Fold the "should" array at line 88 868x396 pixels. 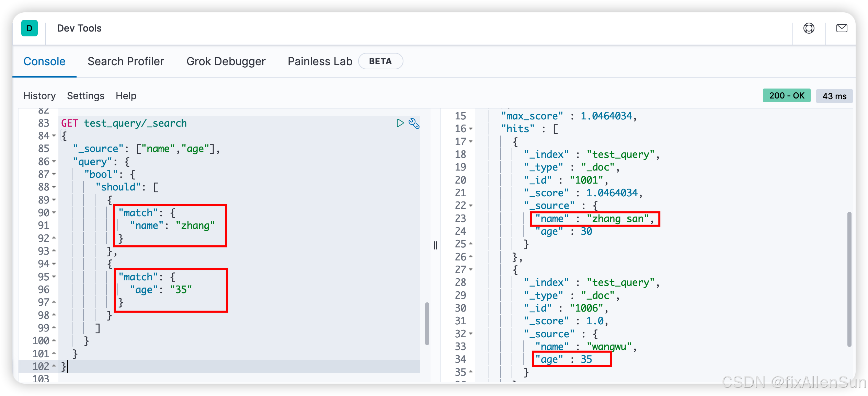click(54, 187)
